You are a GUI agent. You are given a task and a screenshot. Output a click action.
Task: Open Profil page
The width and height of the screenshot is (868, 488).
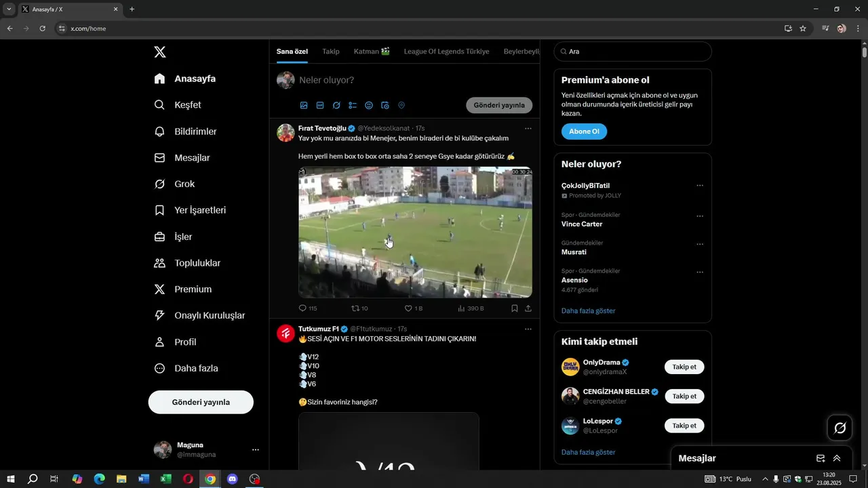point(175,342)
